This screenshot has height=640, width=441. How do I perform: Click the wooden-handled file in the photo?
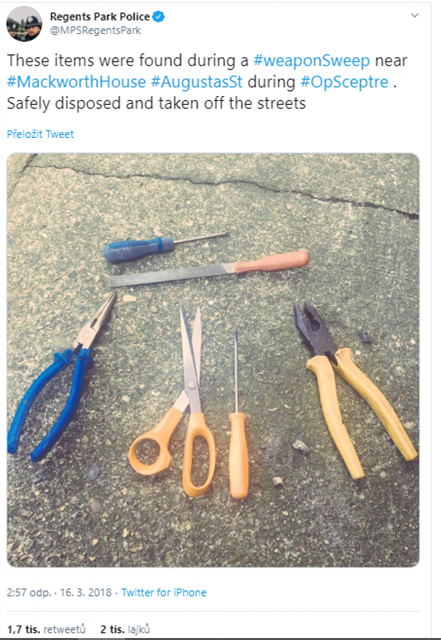point(209,269)
